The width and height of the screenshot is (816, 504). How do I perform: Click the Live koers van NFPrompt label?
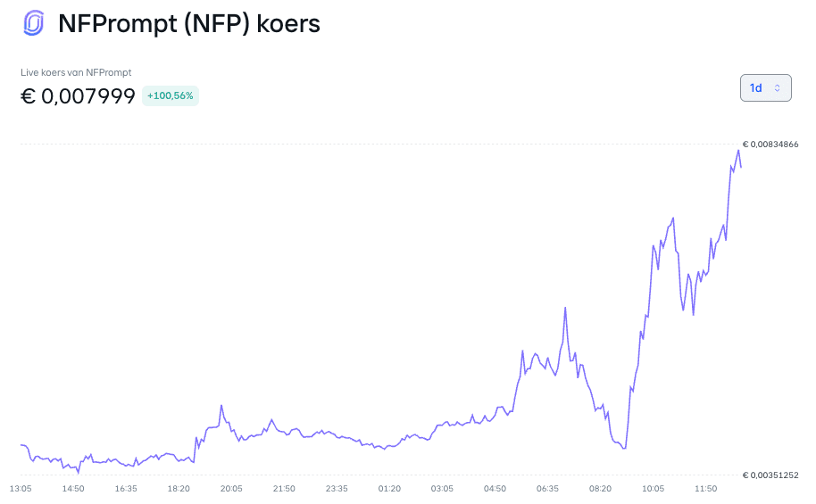pyautogui.click(x=76, y=72)
